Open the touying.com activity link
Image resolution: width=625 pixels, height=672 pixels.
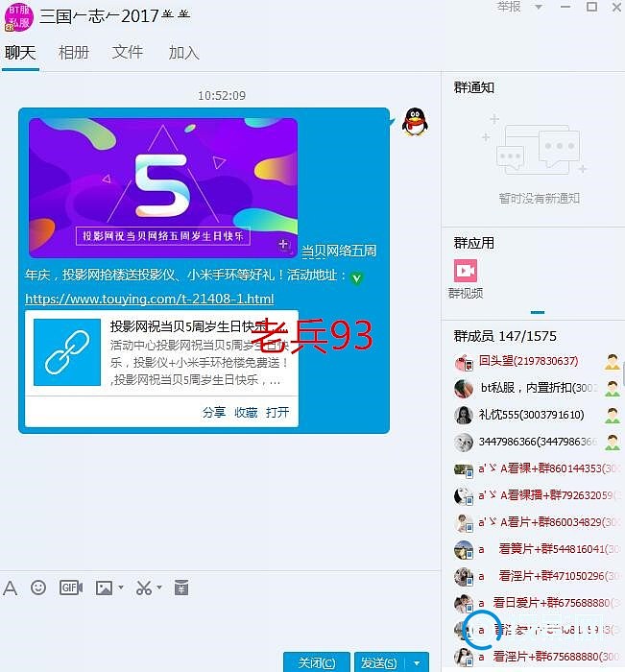(149, 299)
